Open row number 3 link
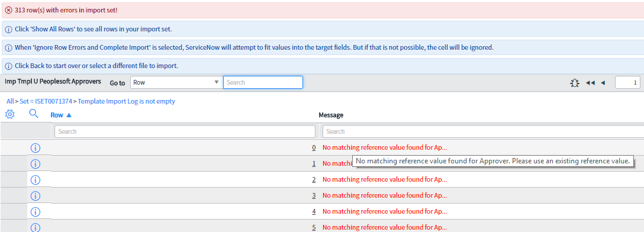Screen dimensions: 644x232 pyautogui.click(x=314, y=196)
